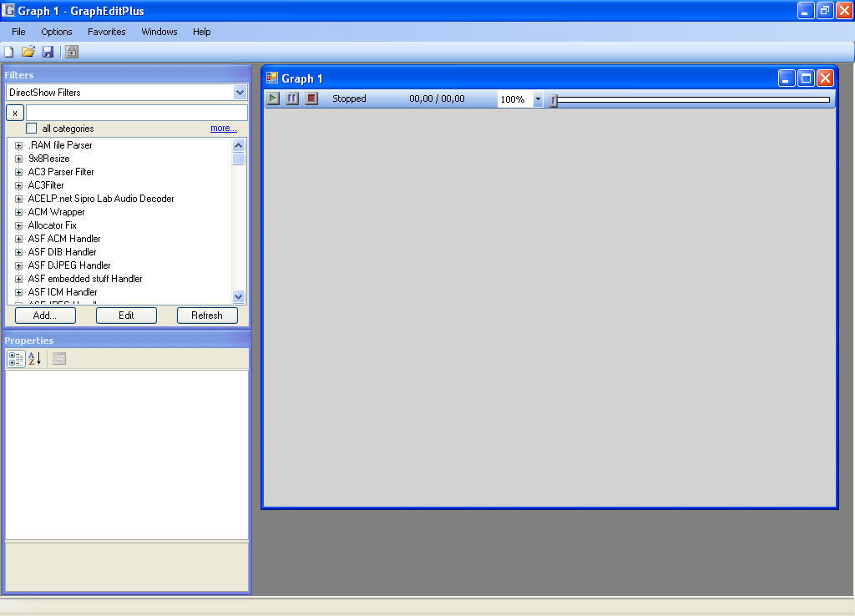This screenshot has width=855, height=616.
Task: Select ASF ACM Handler in list
Action: 64,239
